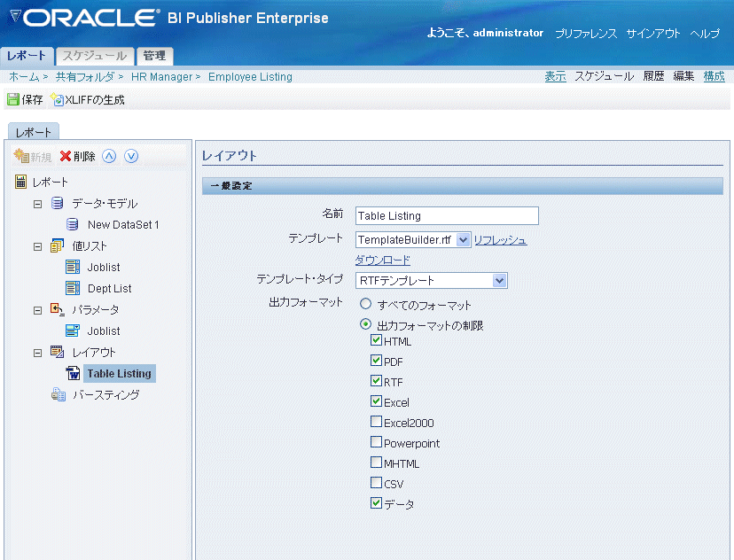Click the データ・モデル database icon
The height and width of the screenshot is (560, 734).
click(57, 203)
